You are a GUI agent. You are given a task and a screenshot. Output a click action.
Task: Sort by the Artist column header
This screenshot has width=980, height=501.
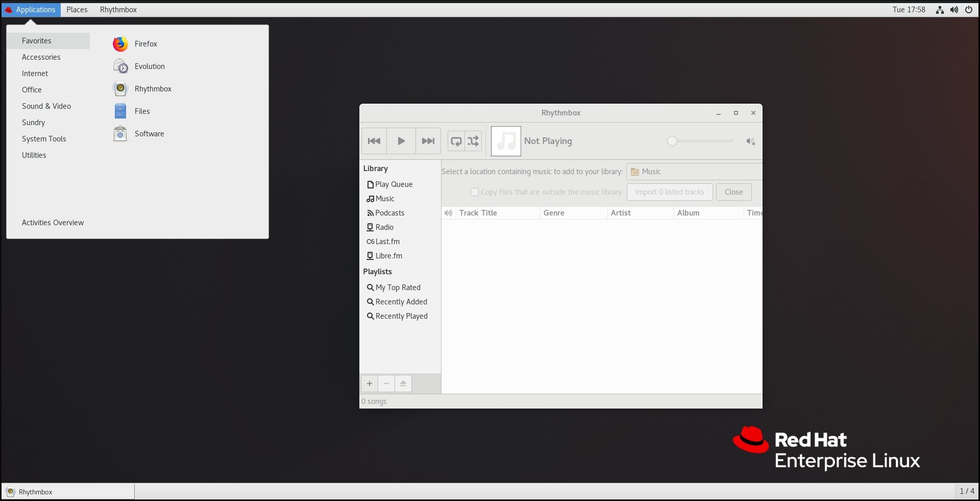(641, 213)
